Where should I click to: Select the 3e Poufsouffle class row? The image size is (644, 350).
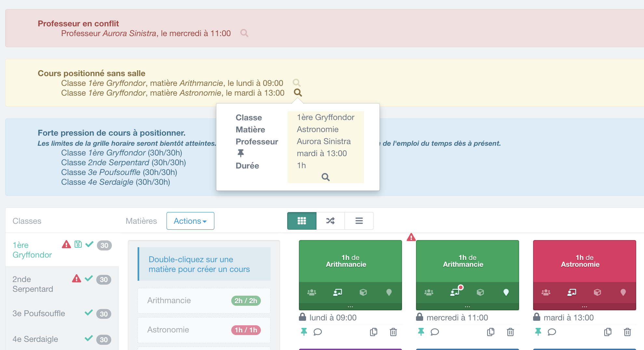click(x=38, y=313)
